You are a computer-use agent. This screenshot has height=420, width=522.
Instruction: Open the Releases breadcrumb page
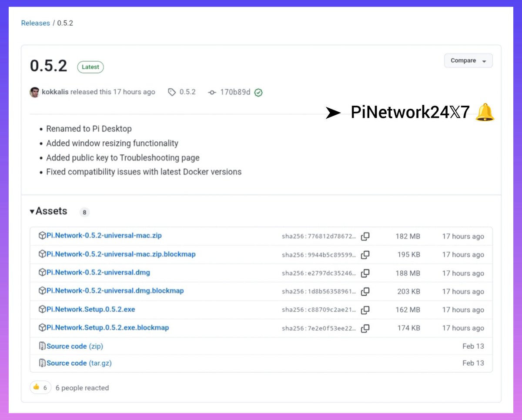click(x=35, y=23)
